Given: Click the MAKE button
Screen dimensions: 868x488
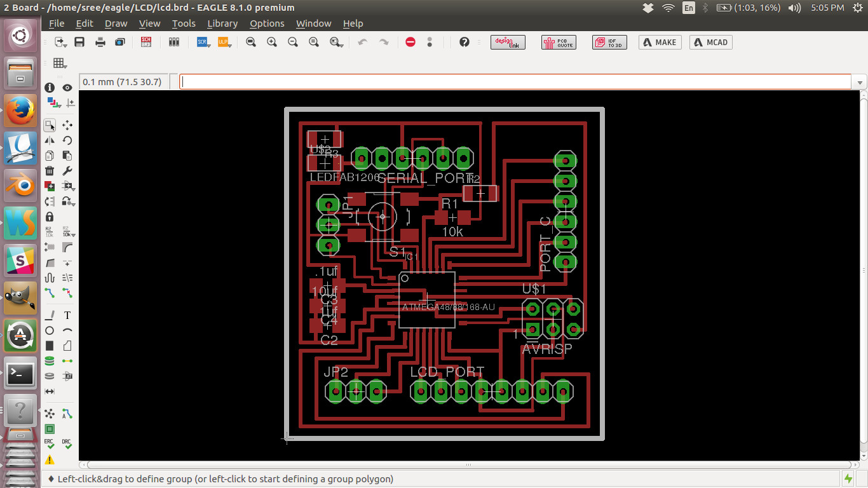Looking at the screenshot, I should point(660,42).
